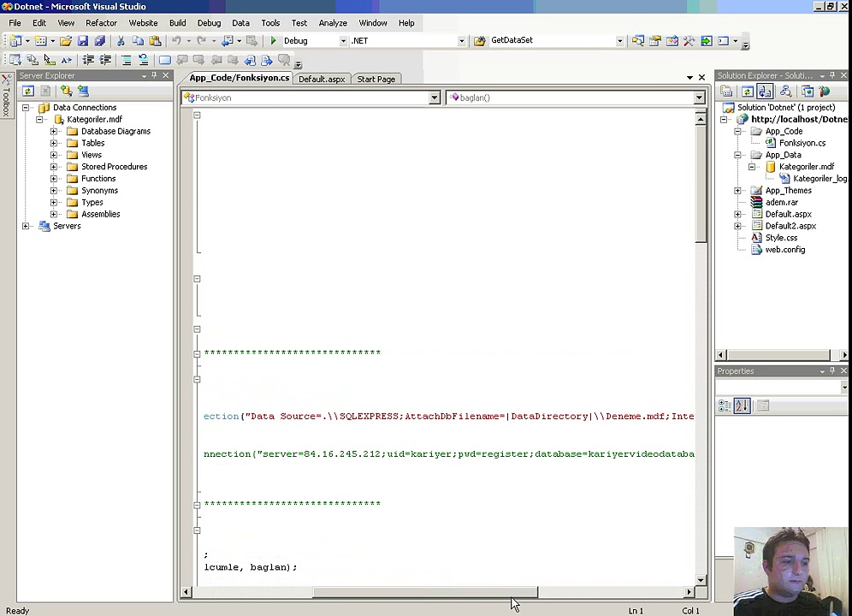852x616 pixels.
Task: Save the current file with floppy icon
Action: click(83, 41)
